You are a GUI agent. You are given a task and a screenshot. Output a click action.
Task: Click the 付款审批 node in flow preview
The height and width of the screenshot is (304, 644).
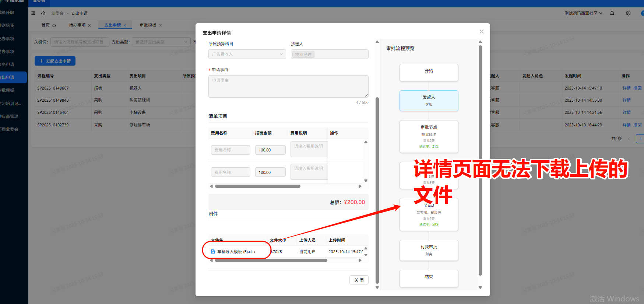pos(429,250)
